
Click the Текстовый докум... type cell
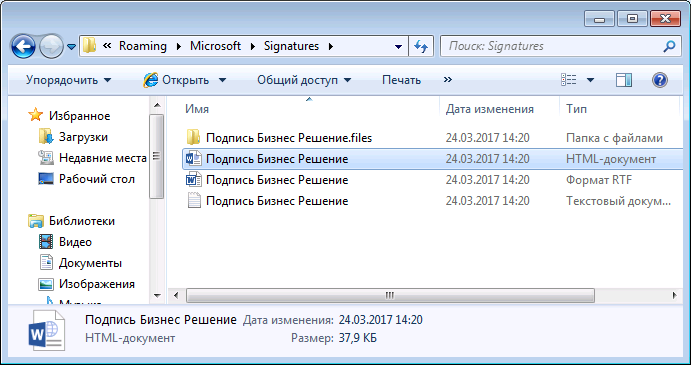618,201
